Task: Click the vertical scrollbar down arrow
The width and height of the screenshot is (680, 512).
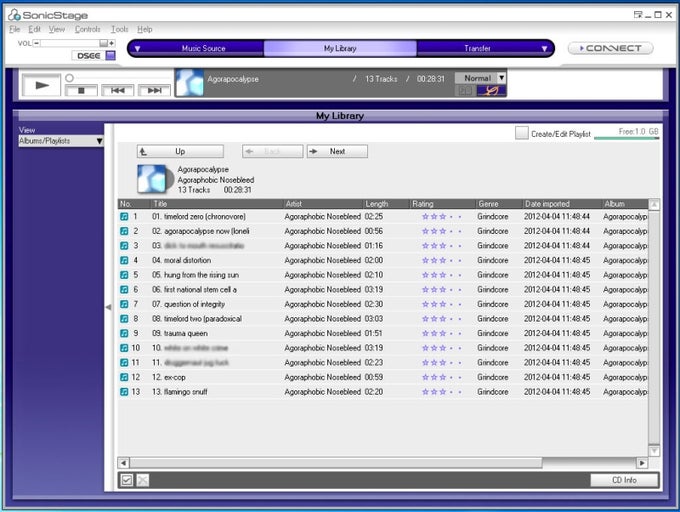Action: 654,451
